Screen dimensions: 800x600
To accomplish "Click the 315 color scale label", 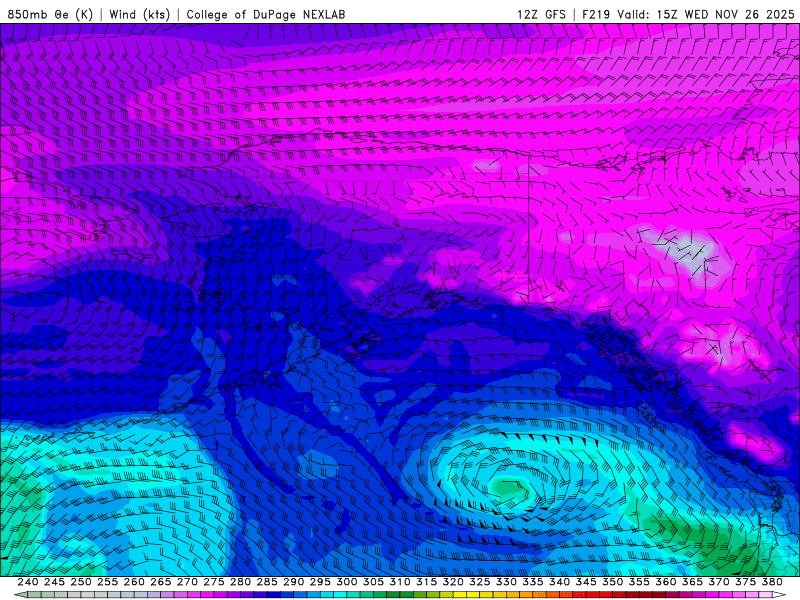I will tap(426, 582).
